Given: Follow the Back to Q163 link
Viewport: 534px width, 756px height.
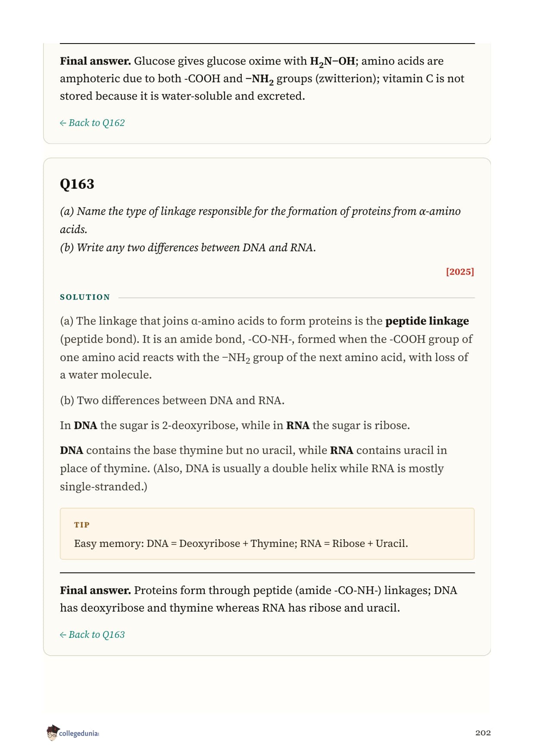Looking at the screenshot, I should pyautogui.click(x=92, y=634).
